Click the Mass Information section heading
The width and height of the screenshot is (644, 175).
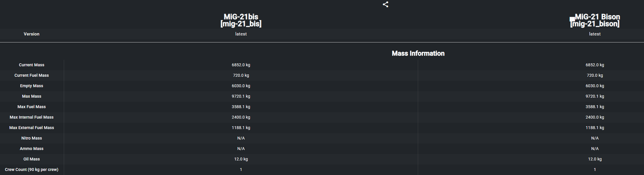click(x=418, y=53)
